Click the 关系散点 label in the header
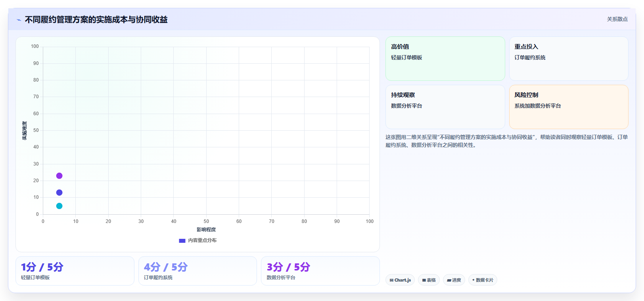 (x=617, y=19)
